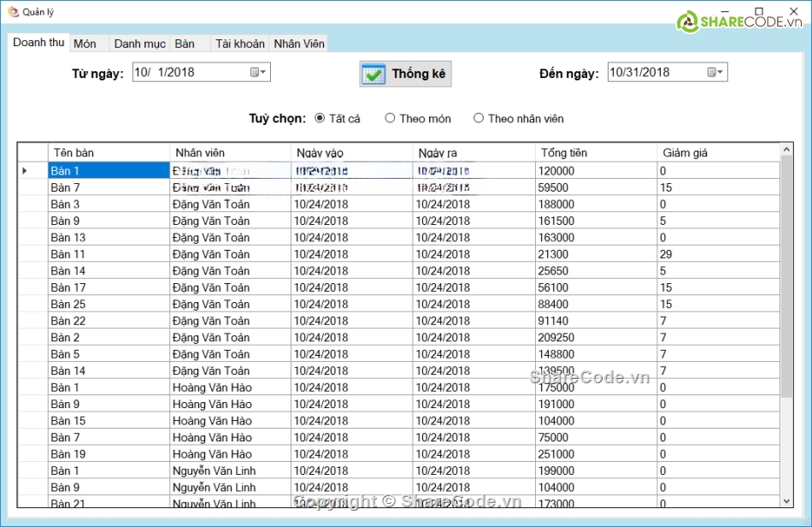
Task: Select the highlighted Bàn 1 cell
Action: pyautogui.click(x=109, y=170)
